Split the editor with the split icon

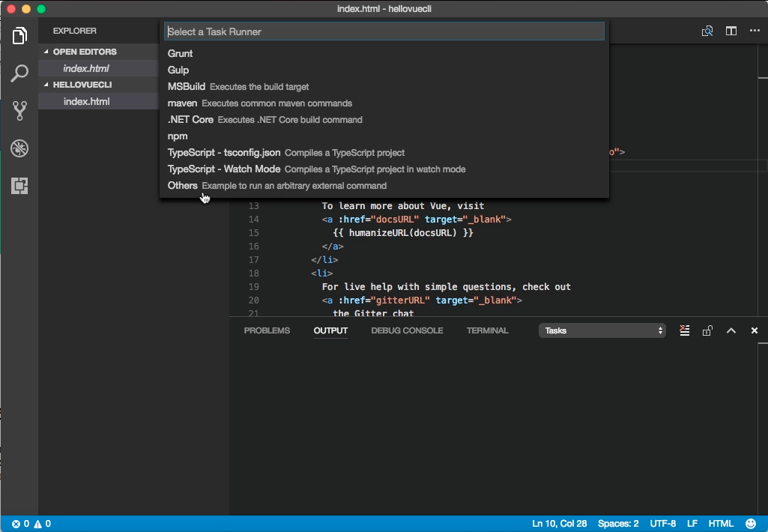pyautogui.click(x=731, y=31)
